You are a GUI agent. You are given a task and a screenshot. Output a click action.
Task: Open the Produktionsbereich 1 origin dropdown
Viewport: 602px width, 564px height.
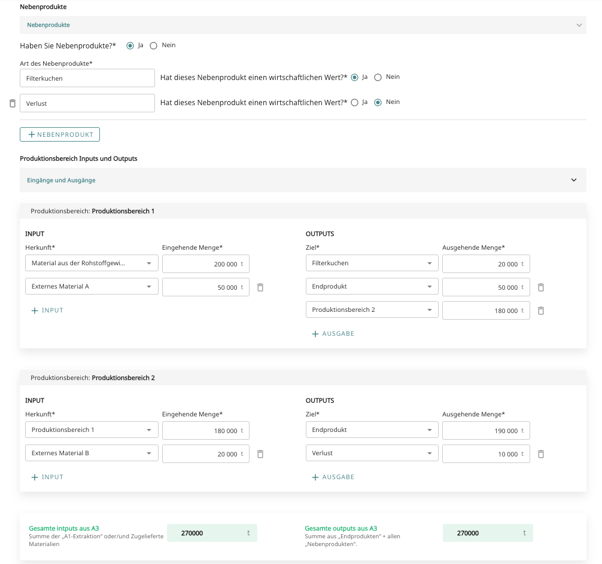92,430
